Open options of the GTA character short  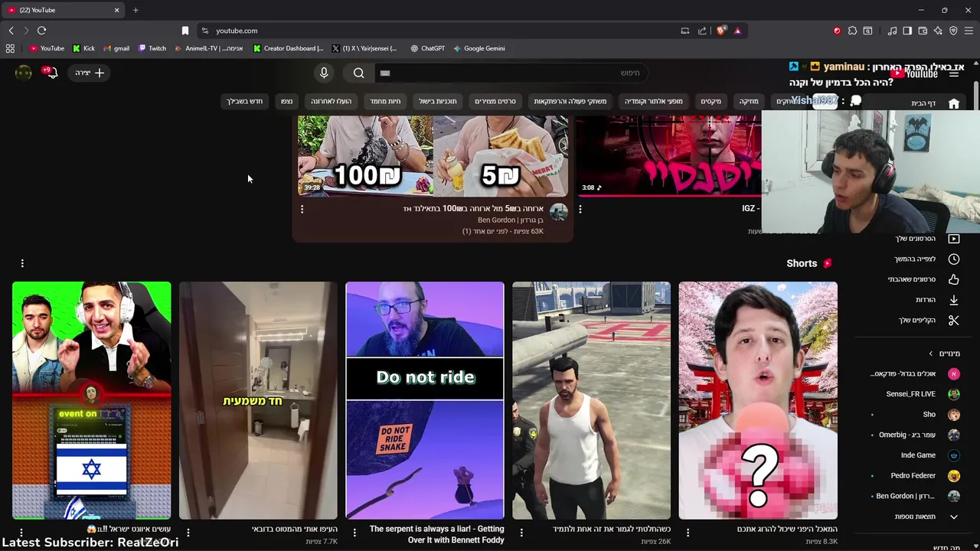521,533
